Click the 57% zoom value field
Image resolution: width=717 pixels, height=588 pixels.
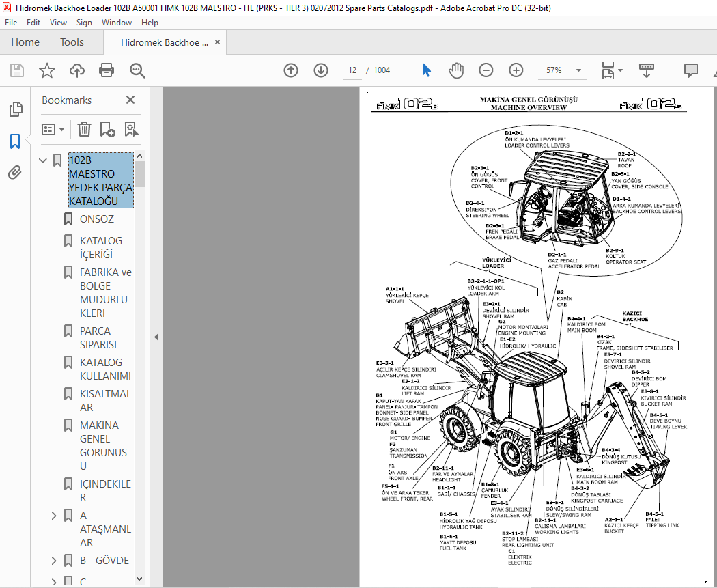coord(554,70)
